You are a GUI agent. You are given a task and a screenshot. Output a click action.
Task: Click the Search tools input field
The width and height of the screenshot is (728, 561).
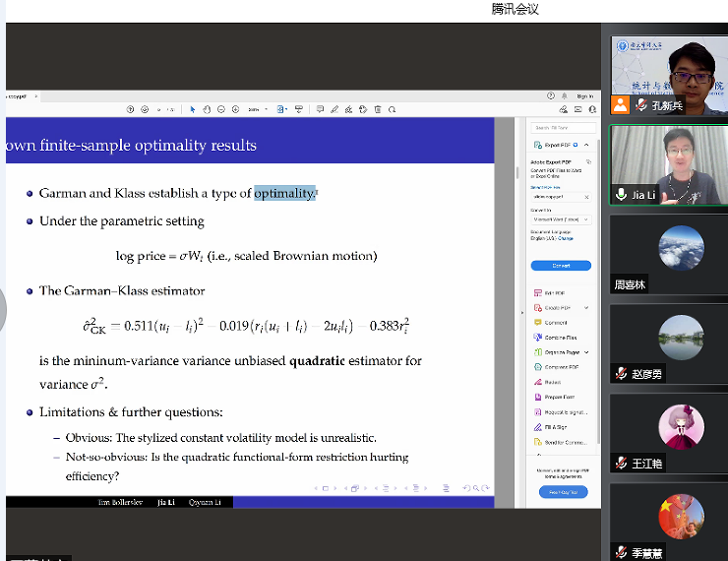[x=563, y=128]
